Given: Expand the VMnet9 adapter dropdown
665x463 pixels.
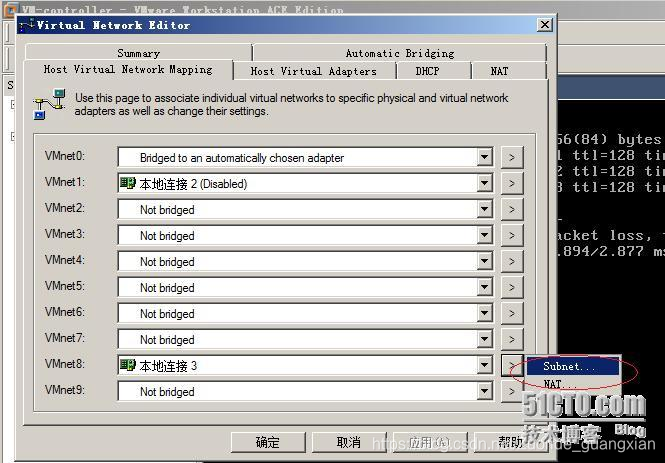Looking at the screenshot, I should point(484,391).
